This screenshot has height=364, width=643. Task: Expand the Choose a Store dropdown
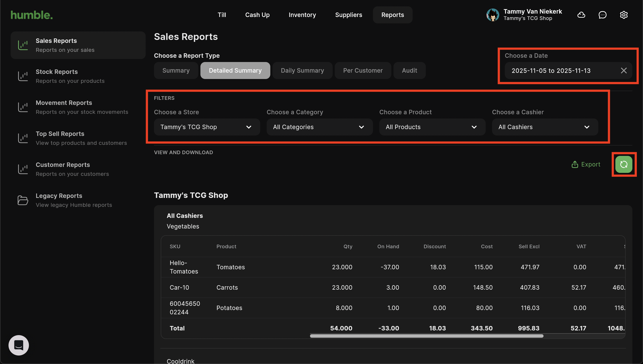pyautogui.click(x=207, y=127)
